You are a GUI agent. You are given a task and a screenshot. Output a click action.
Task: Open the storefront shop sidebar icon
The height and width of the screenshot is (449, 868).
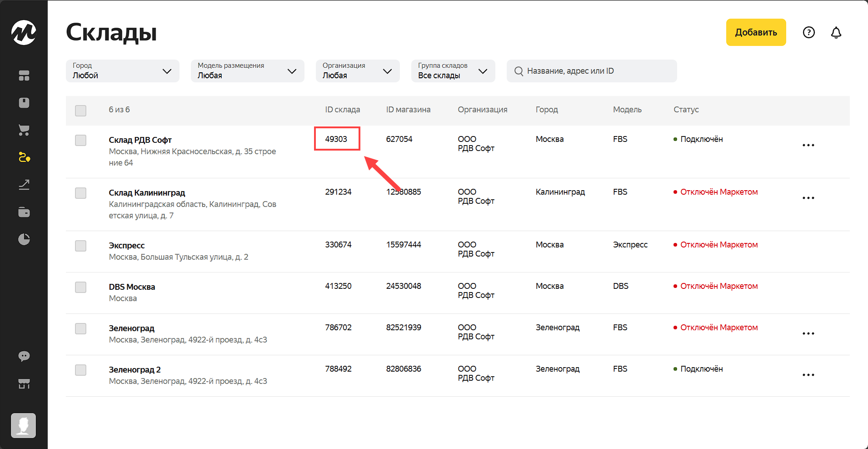click(x=24, y=383)
